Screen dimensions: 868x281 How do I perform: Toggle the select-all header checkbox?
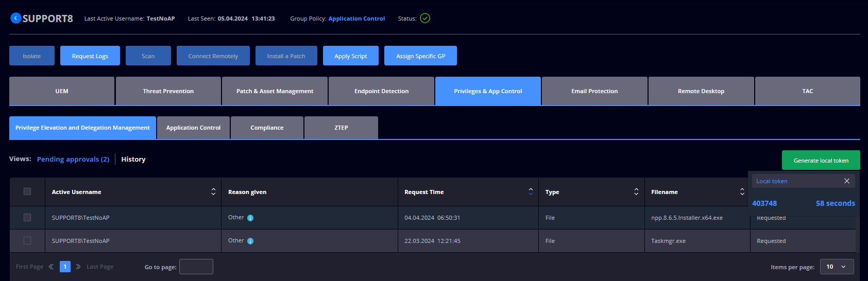(27, 191)
